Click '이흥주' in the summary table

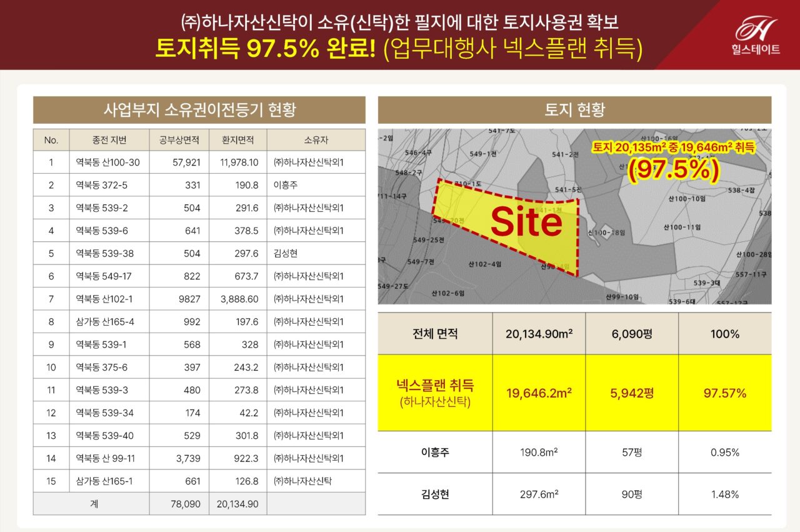point(436,452)
